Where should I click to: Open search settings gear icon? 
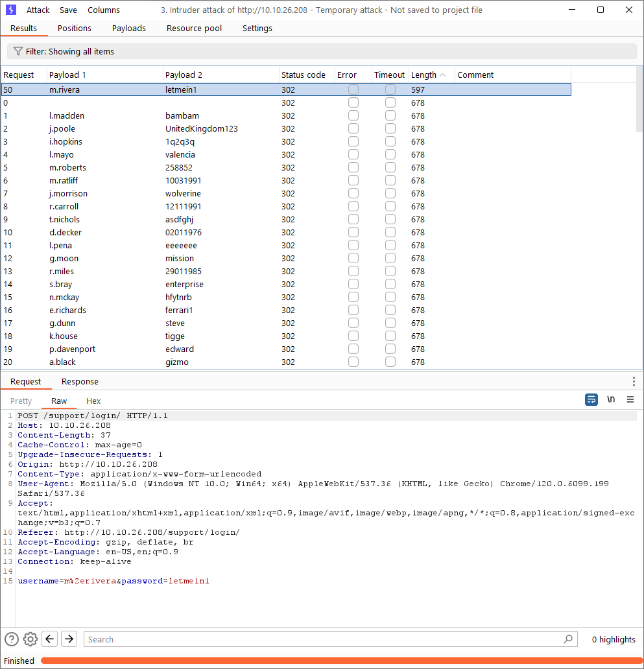(30, 639)
